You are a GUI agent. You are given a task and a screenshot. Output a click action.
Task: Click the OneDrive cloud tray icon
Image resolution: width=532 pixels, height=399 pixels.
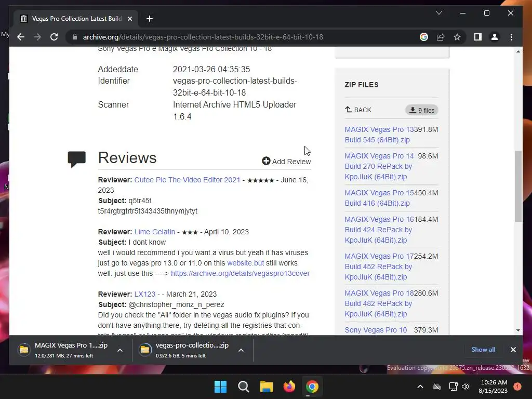(x=437, y=387)
